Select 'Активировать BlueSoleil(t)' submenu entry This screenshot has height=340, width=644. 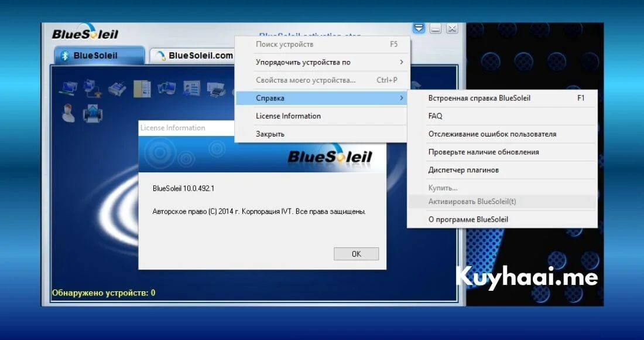(x=502, y=202)
